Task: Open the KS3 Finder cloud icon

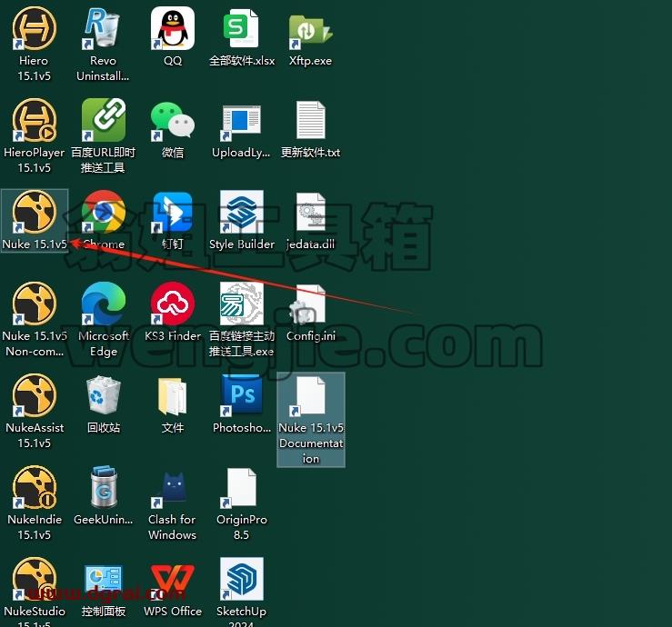Action: pos(173,304)
